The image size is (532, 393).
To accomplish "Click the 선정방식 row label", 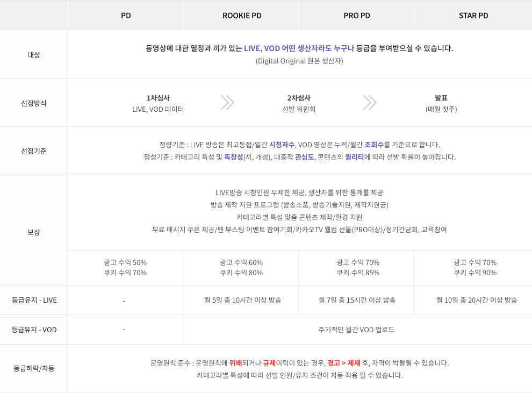I will coord(34,103).
